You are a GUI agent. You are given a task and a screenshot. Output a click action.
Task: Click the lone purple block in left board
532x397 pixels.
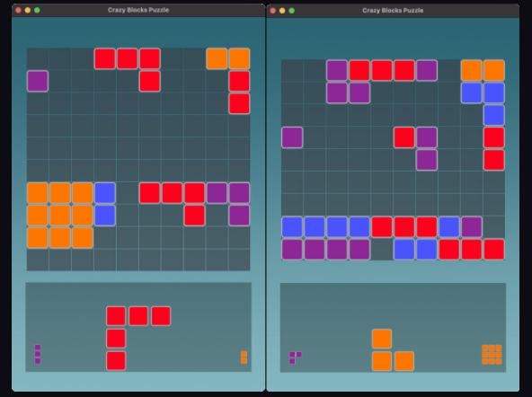click(38, 81)
